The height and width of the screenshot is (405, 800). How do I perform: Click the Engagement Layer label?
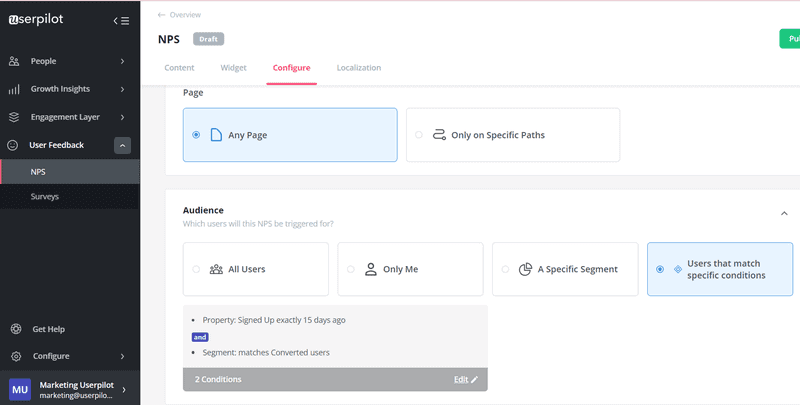click(x=65, y=117)
